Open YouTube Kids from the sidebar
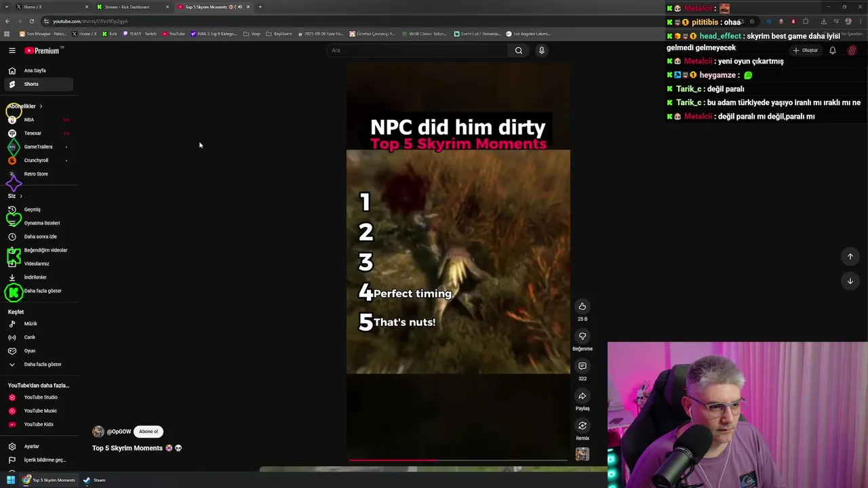This screenshot has height=488, width=868. (x=38, y=424)
